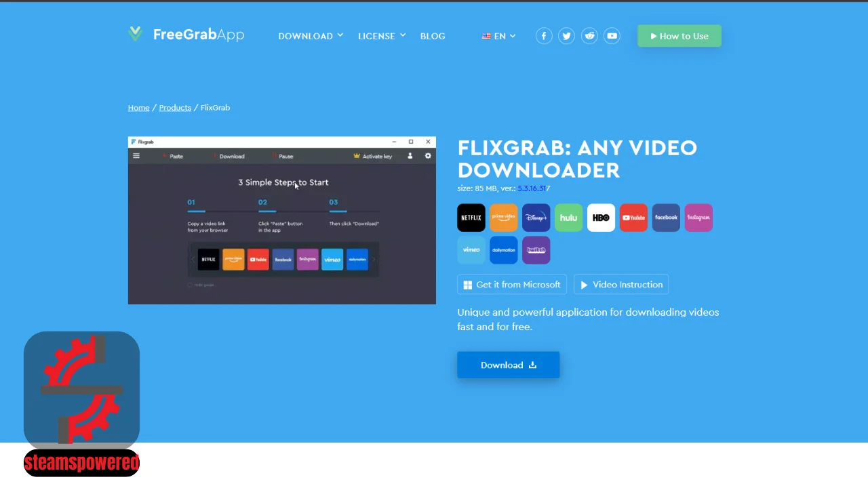Click Vimeo tile in app preview carousel
This screenshot has width=868, height=488.
coord(332,260)
